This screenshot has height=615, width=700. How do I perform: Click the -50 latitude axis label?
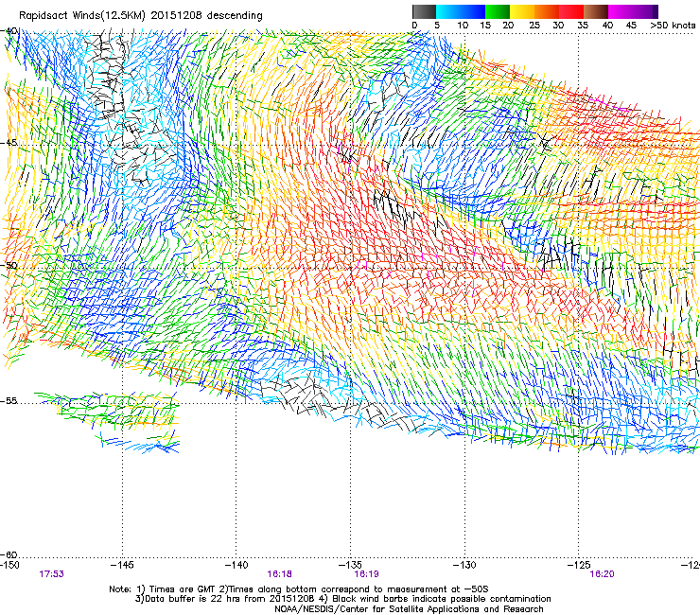tap(9, 266)
